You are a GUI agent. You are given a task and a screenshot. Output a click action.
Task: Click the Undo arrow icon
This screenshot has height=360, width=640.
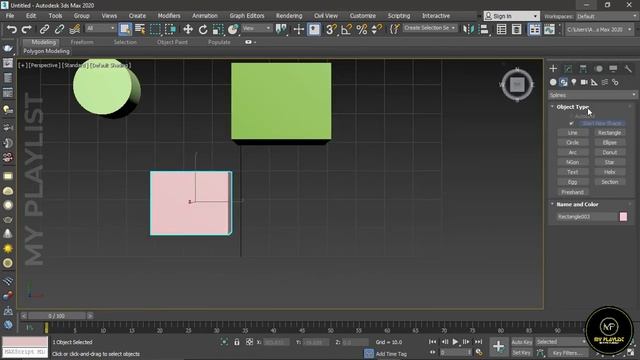click(12, 29)
